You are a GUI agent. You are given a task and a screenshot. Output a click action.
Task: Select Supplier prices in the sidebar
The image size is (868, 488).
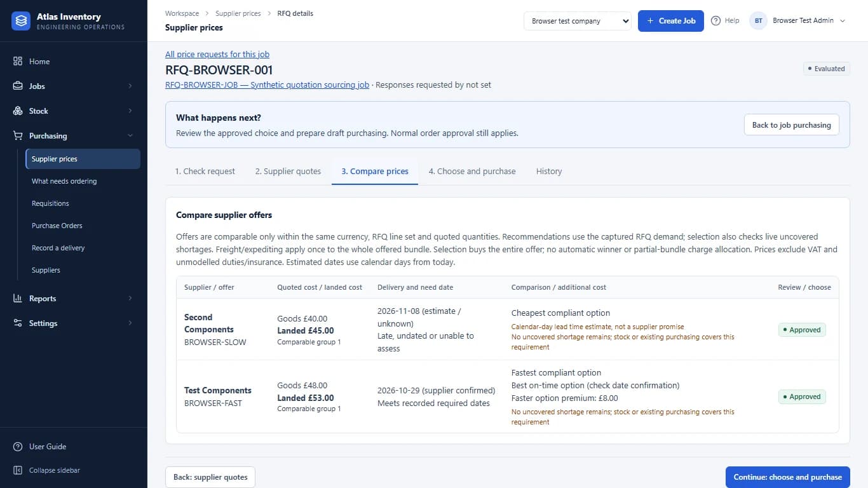click(83, 159)
